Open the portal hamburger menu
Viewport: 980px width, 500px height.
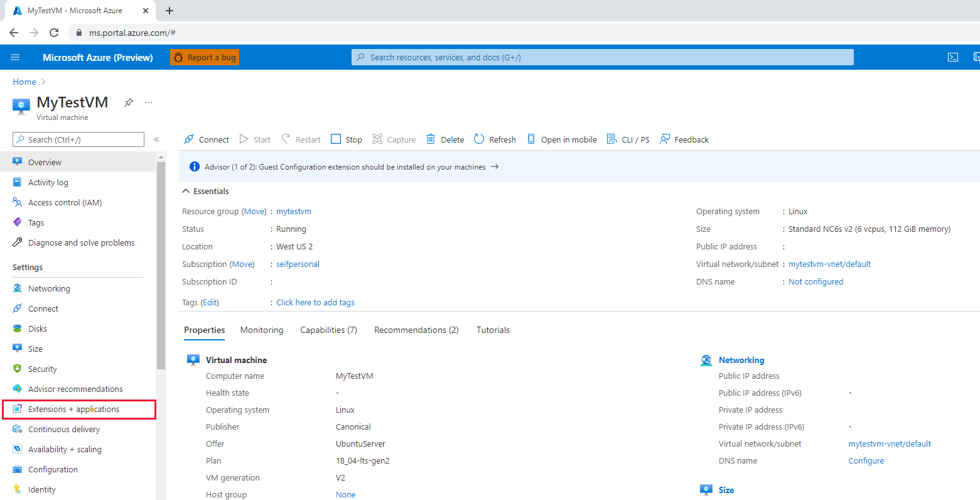(15, 57)
